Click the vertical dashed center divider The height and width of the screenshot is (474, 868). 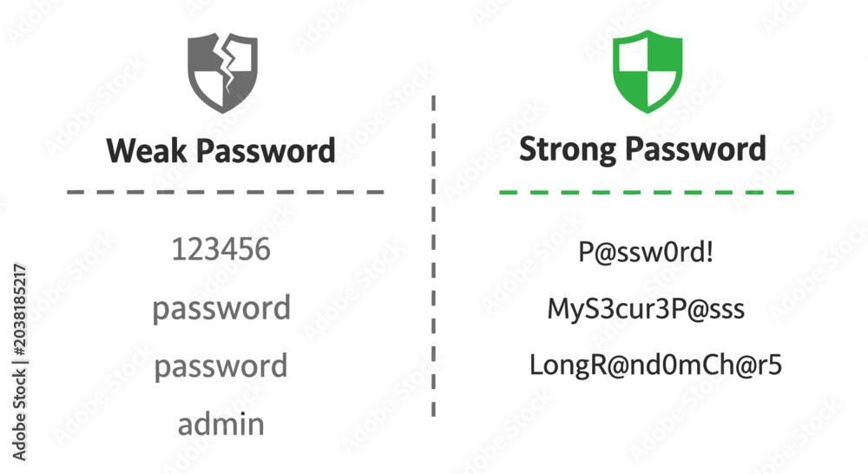[x=433, y=256]
